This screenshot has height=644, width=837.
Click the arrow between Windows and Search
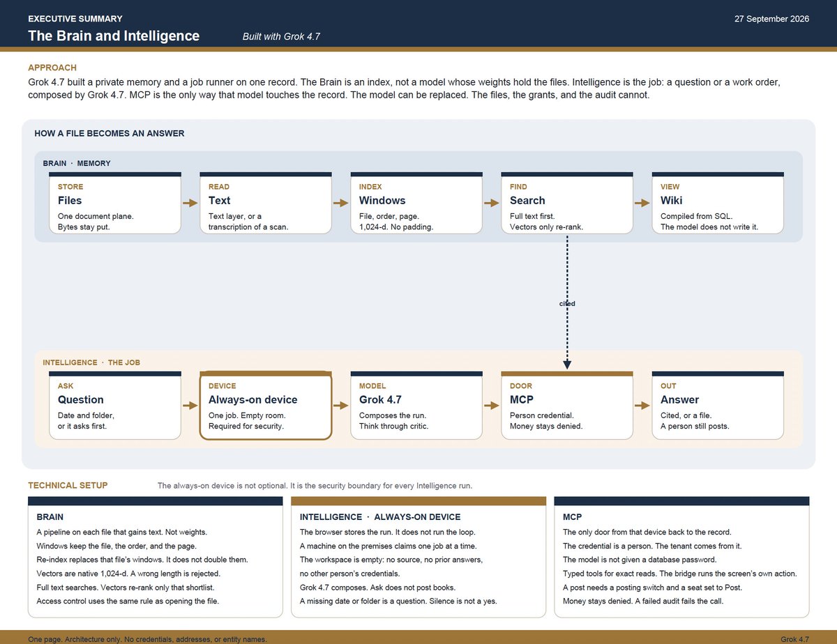pos(492,203)
